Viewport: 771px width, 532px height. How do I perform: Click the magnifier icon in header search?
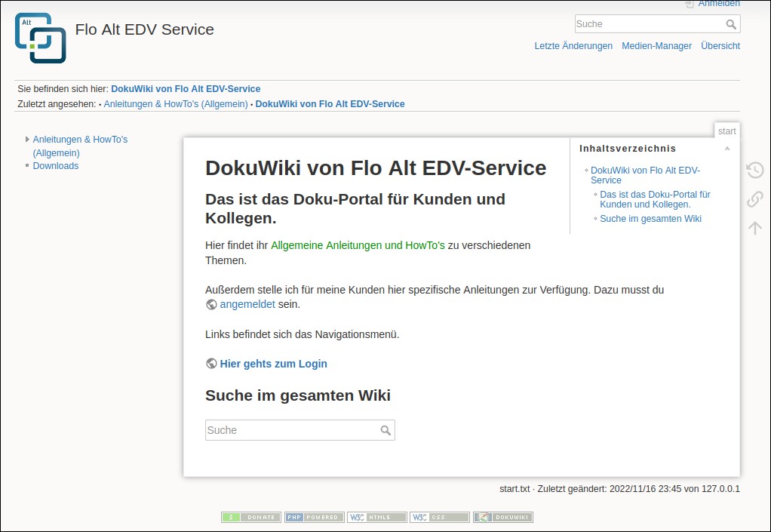click(x=731, y=24)
